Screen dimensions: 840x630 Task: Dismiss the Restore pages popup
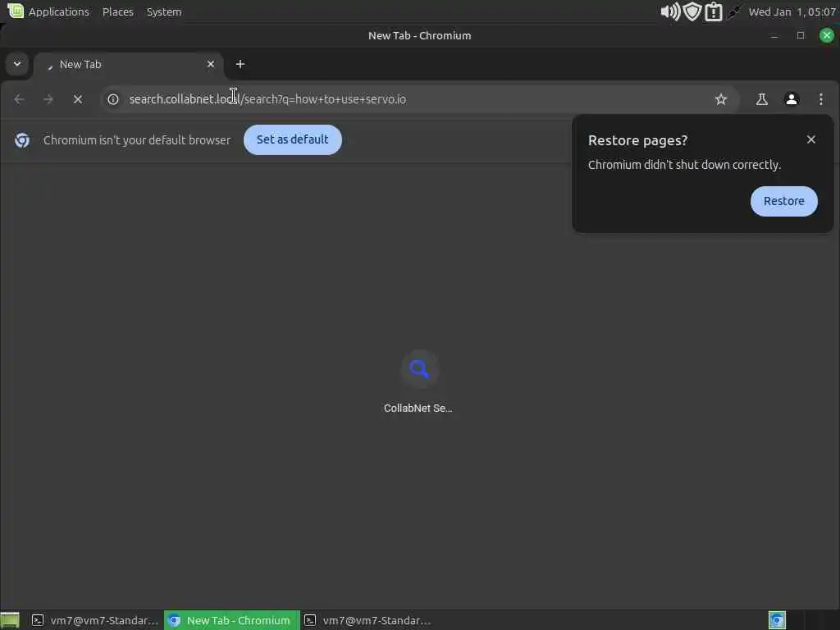[811, 139]
